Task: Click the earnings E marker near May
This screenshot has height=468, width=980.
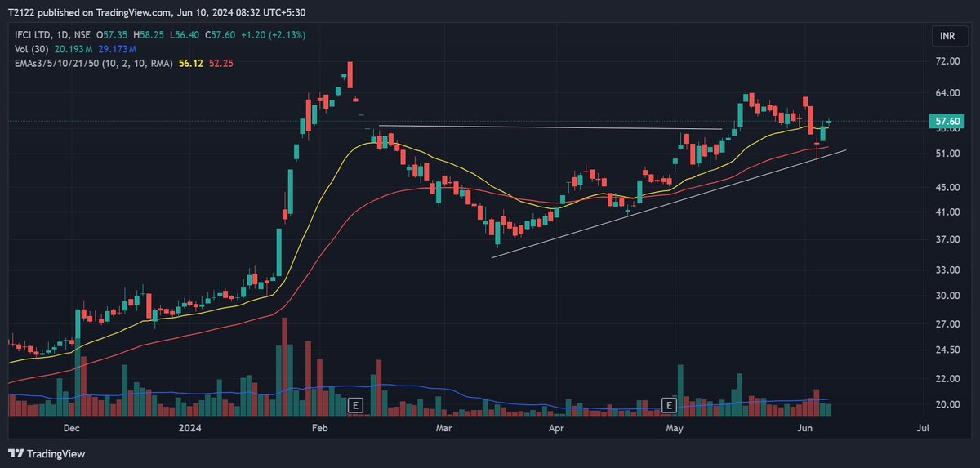Action: click(669, 404)
